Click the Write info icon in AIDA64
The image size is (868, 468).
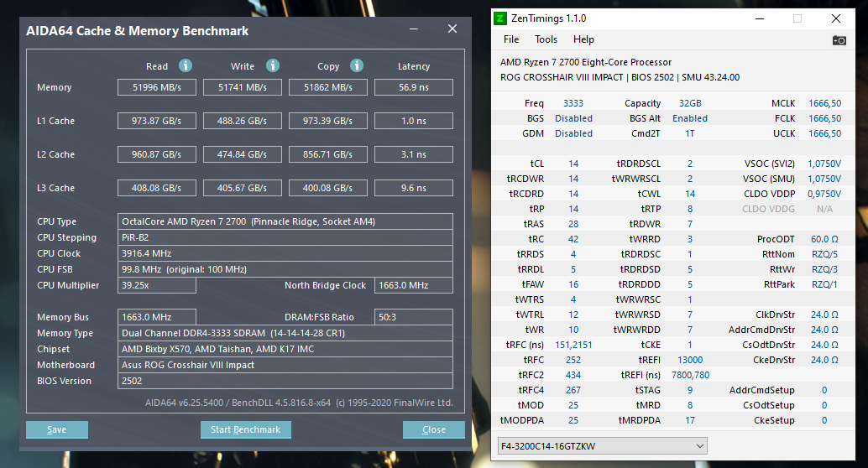(273, 65)
